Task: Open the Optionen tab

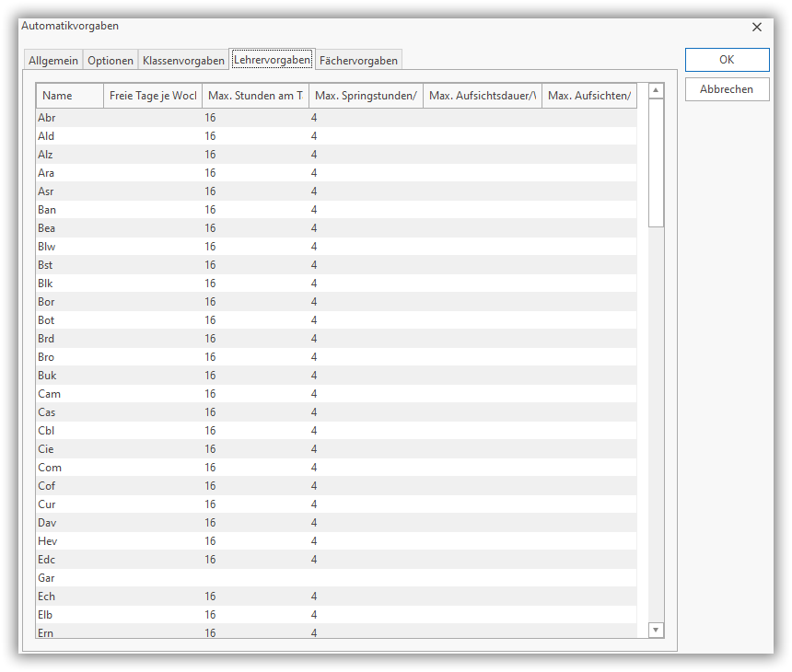Action: [x=111, y=61]
